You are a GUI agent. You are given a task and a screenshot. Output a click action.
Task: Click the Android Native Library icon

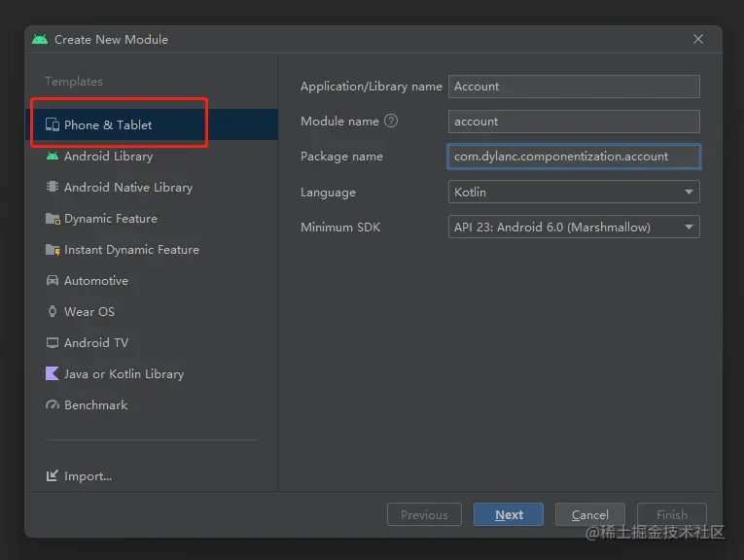click(53, 188)
